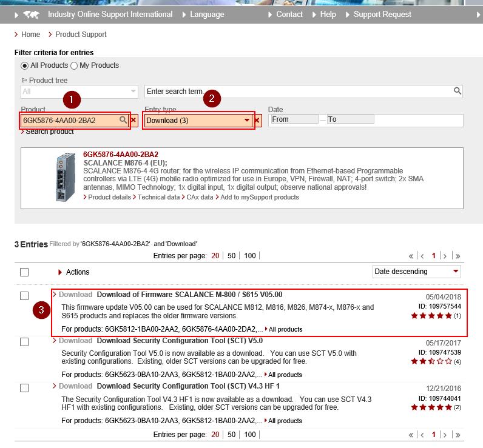
Task: Set bottom entries per page to 50
Action: 231,435
